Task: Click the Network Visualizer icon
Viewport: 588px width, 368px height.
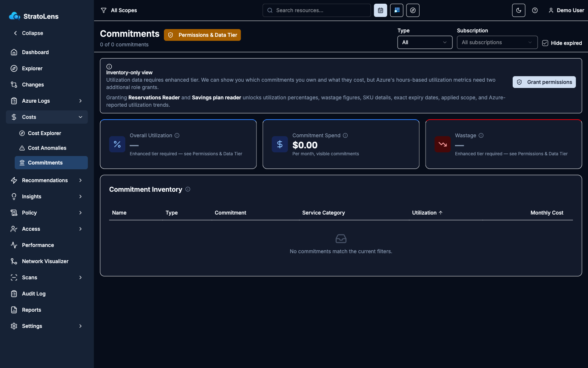Action: 14,261
